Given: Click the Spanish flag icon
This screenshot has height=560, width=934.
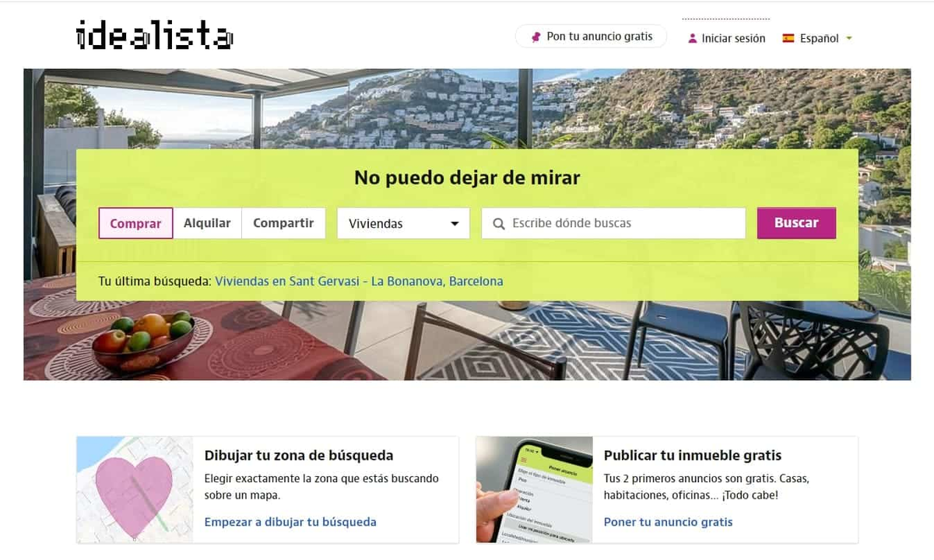Looking at the screenshot, I should [788, 37].
